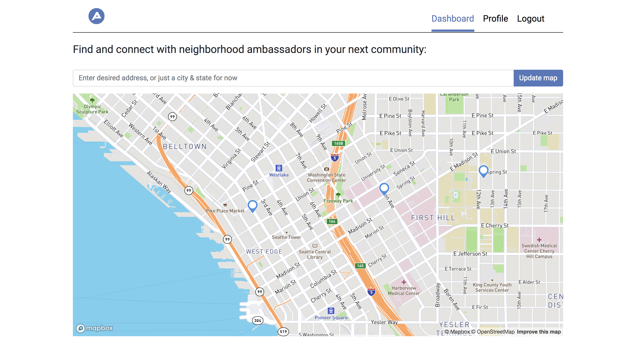
Task: Click the Mapbox logo bottom left
Action: click(95, 328)
